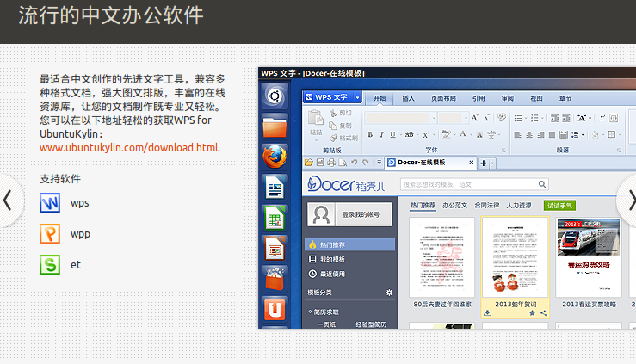The image size is (636, 364).
Task: Open the Ubuntu Dash home launcher icon
Action: (275, 96)
